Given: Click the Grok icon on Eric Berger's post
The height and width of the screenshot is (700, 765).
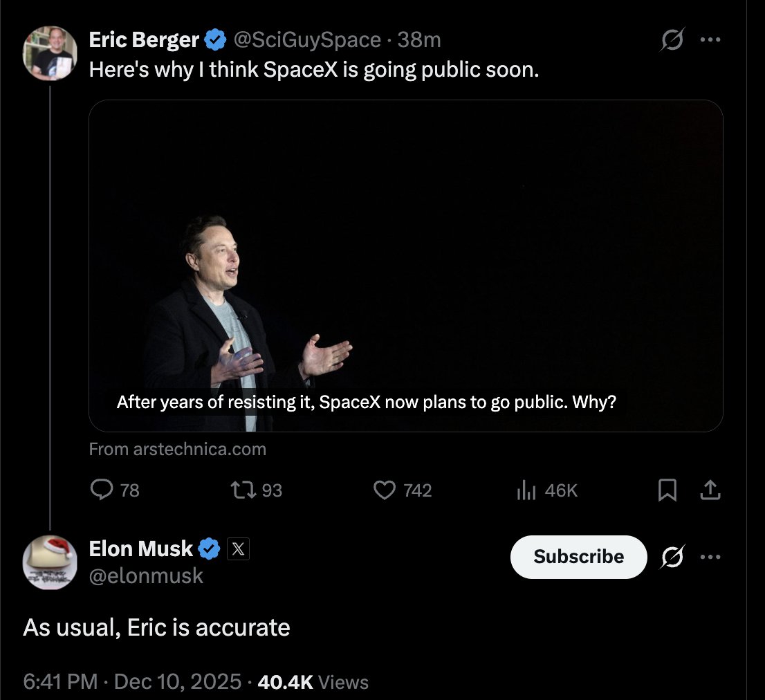Looking at the screenshot, I should 670,42.
